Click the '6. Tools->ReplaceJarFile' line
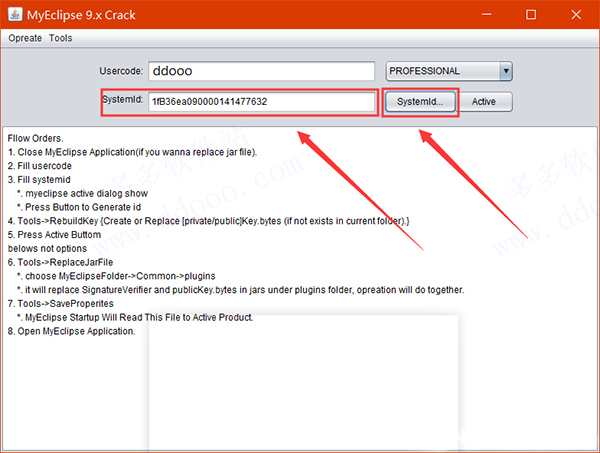Viewport: 600px width, 453px height. tap(60, 262)
